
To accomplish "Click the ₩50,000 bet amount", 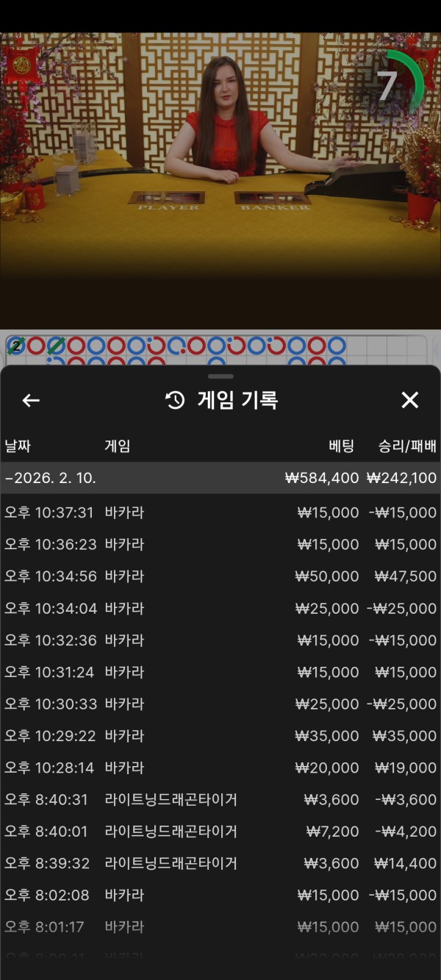I will pos(327,576).
